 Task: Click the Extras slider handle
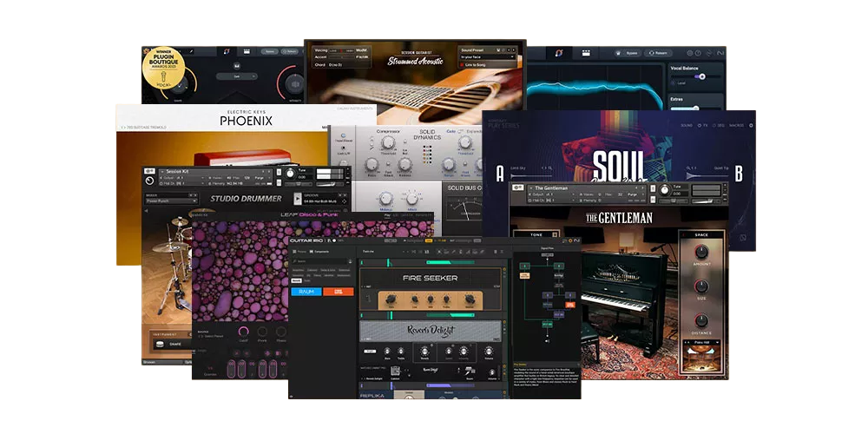click(x=696, y=108)
